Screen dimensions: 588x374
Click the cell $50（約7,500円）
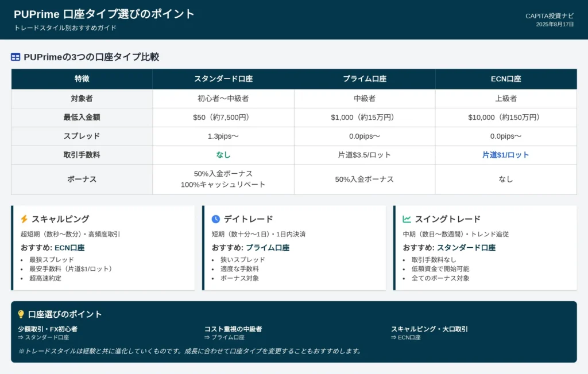pyautogui.click(x=223, y=117)
